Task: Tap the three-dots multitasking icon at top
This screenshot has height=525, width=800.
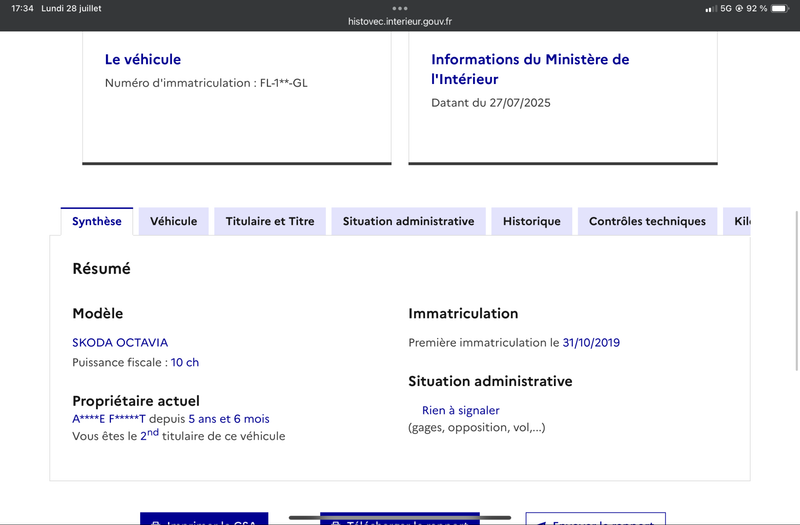Action: point(399,8)
